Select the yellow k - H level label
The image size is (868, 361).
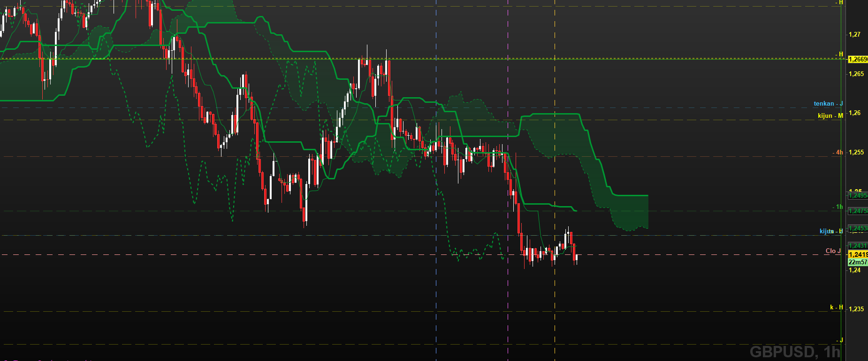(837, 307)
